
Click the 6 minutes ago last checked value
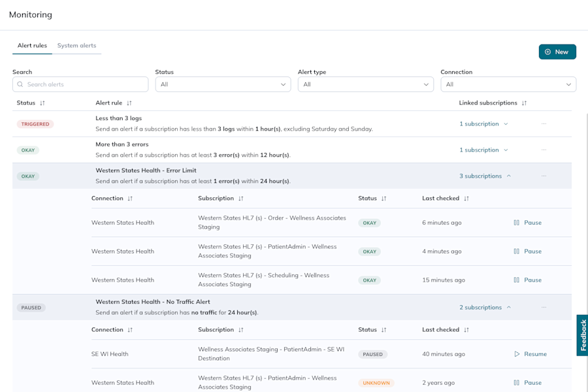click(442, 223)
